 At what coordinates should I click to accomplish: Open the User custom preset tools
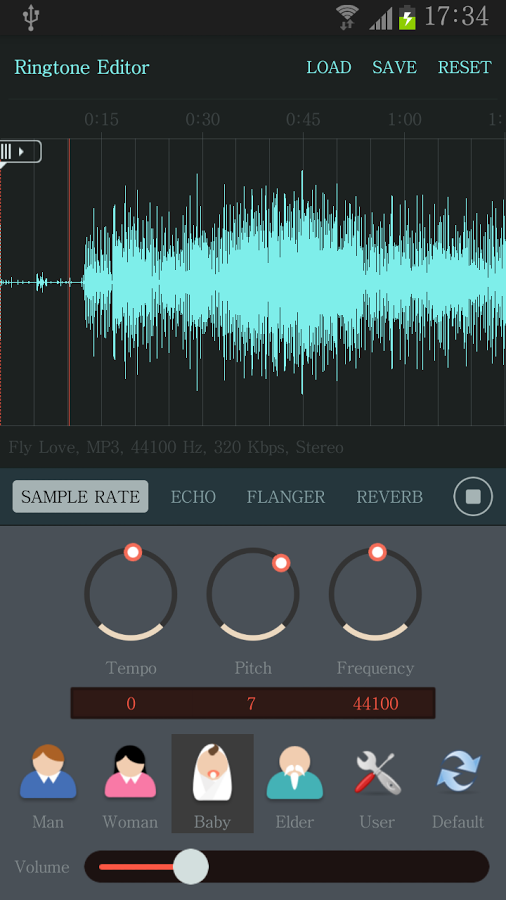pos(377,784)
